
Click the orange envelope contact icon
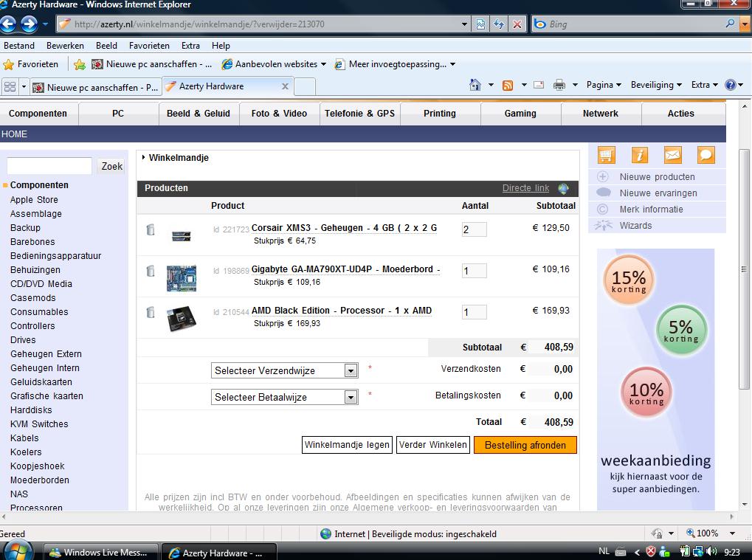click(672, 156)
